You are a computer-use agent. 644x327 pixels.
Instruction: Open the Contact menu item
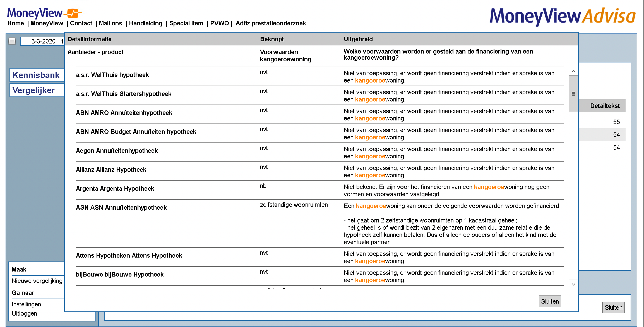[x=81, y=23]
